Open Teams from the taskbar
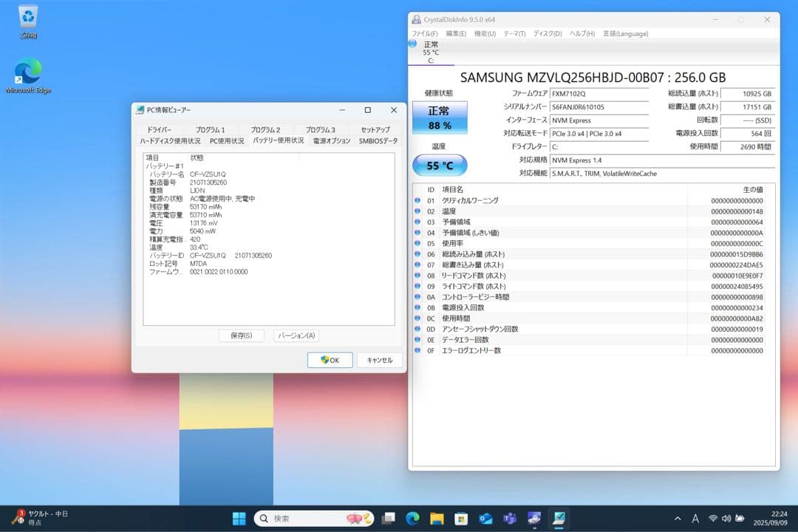798x532 pixels. [x=510, y=518]
